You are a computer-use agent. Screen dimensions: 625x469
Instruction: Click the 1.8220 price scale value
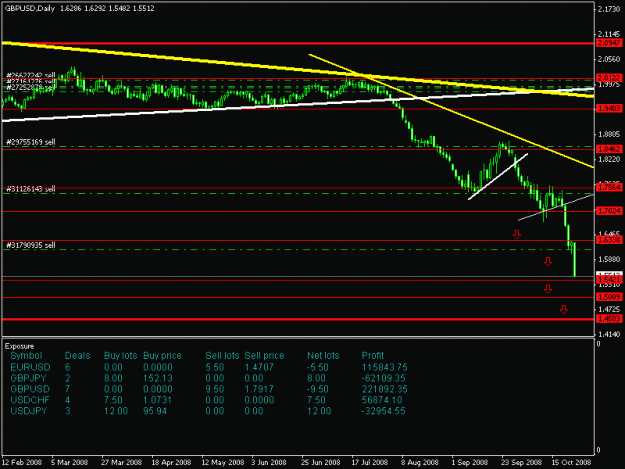(x=609, y=159)
